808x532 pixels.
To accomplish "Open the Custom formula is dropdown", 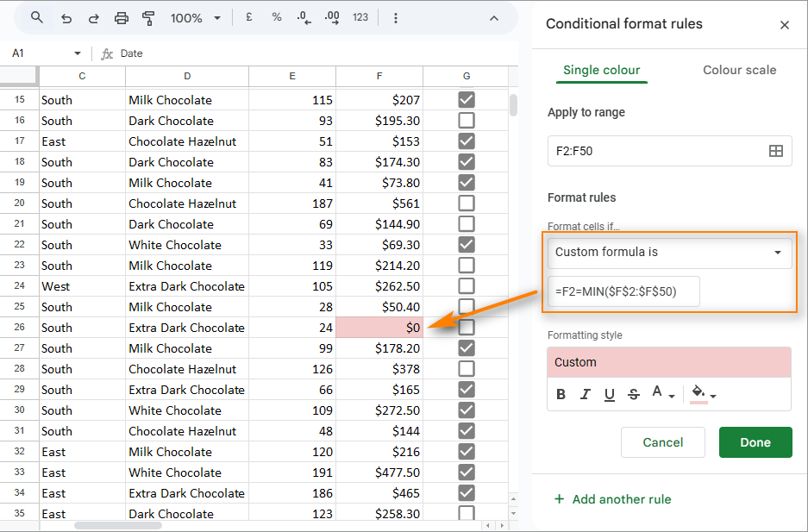I will point(669,253).
